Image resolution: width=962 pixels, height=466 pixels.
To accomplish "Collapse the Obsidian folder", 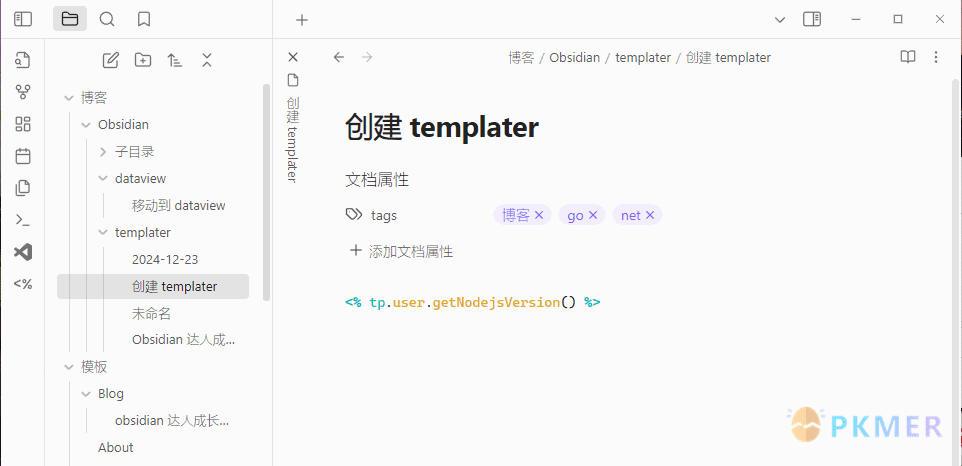I will pyautogui.click(x=86, y=124).
